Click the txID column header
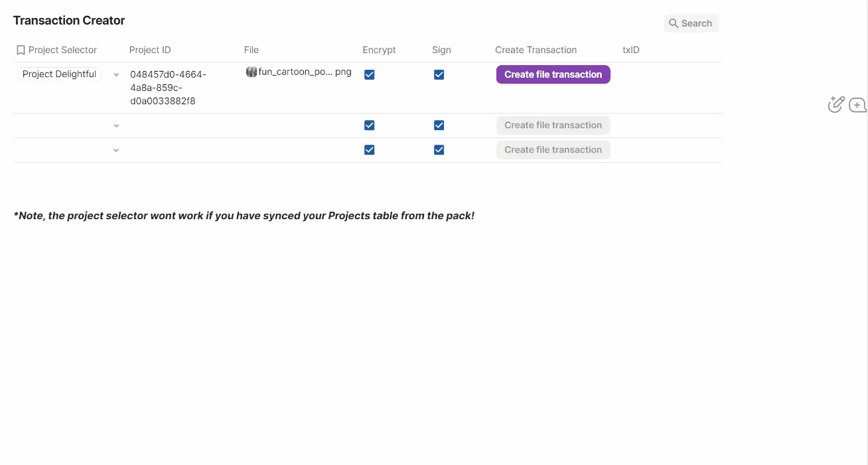The height and width of the screenshot is (465, 868). click(x=630, y=50)
